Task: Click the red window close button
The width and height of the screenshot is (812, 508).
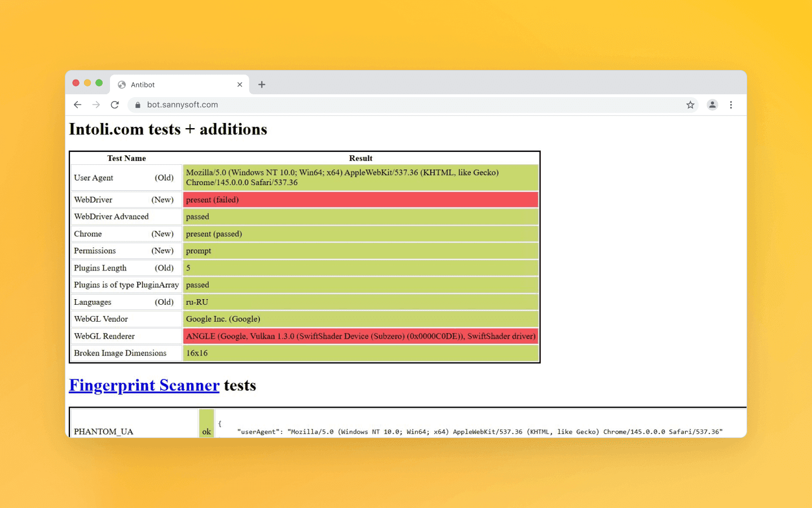Action: pyautogui.click(x=76, y=83)
